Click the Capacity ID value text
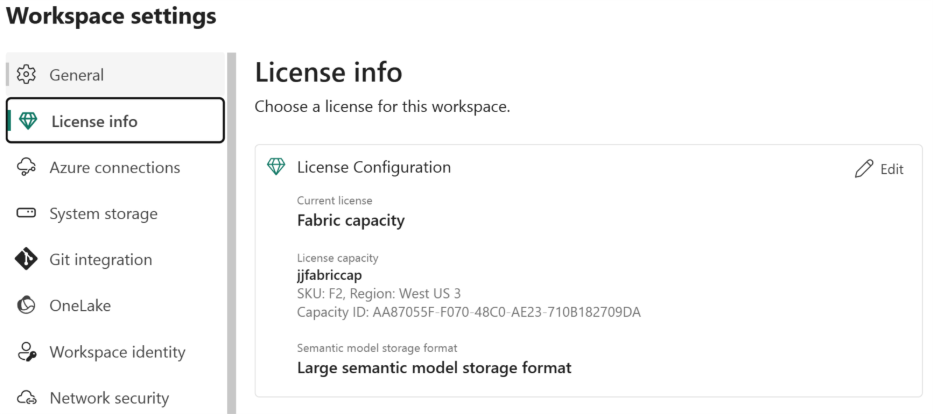Screen dimensions: 936x414 coord(469,312)
